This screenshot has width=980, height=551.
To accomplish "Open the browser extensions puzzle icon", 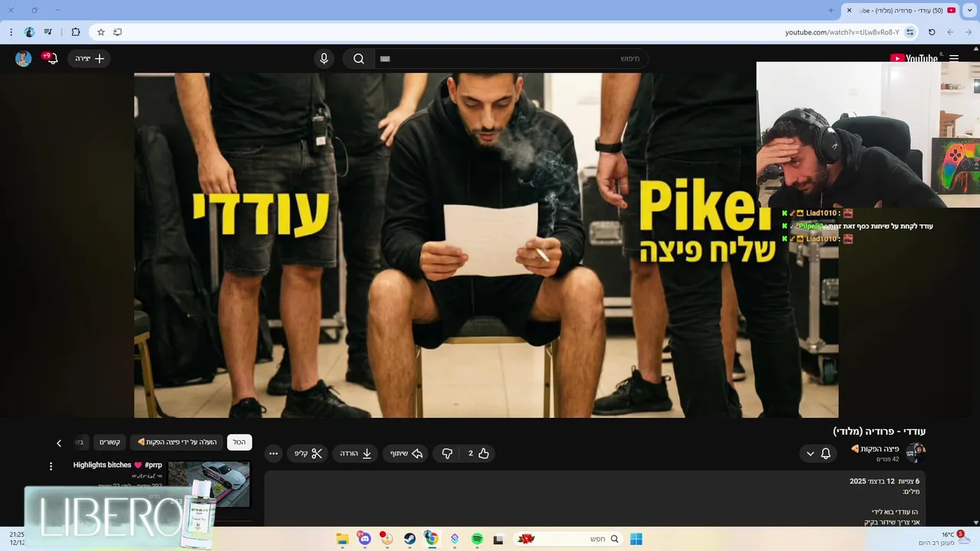I will point(75,32).
